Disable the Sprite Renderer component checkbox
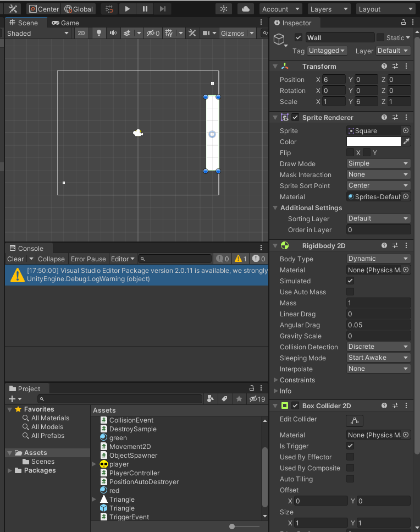 [295, 117]
